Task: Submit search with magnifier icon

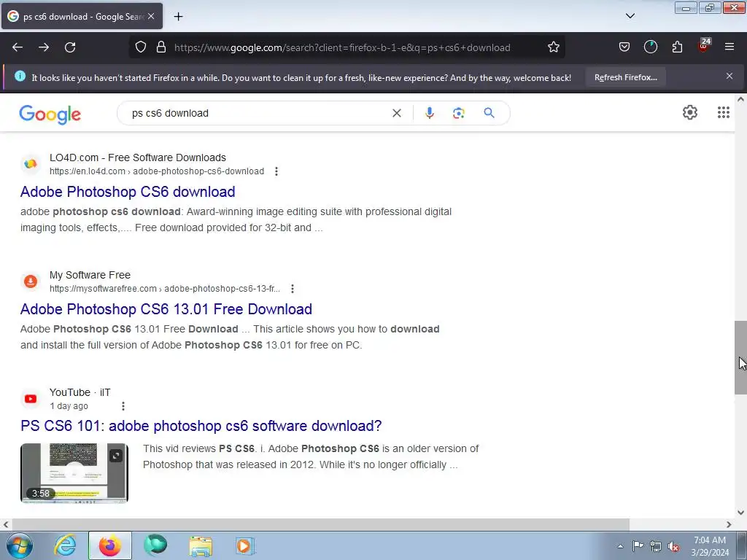Action: coord(489,113)
